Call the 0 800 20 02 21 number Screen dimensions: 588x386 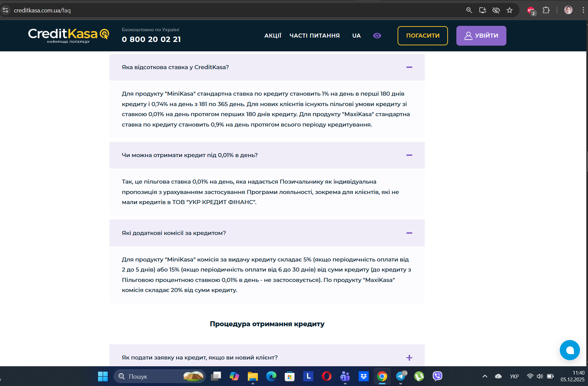click(x=151, y=39)
